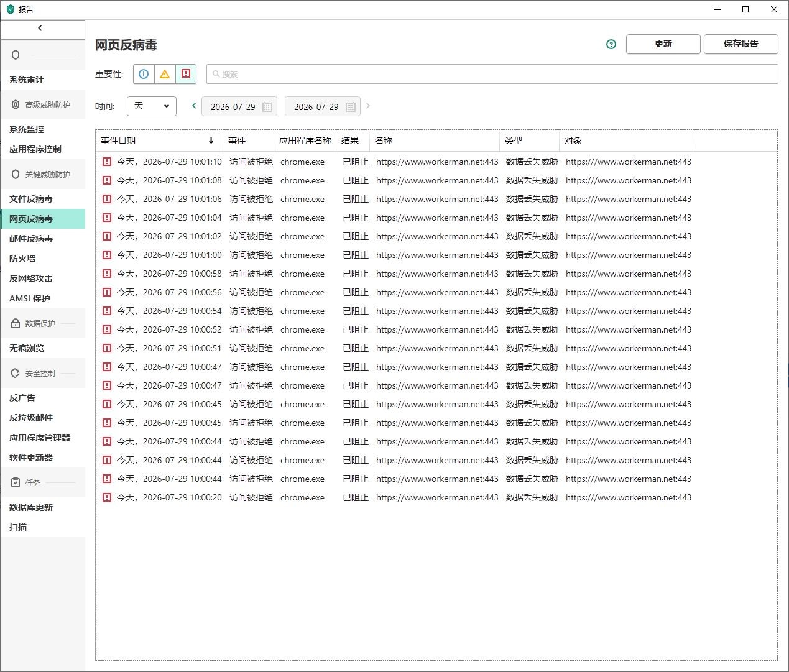Sort by the 应用程序名称 column header

305,140
